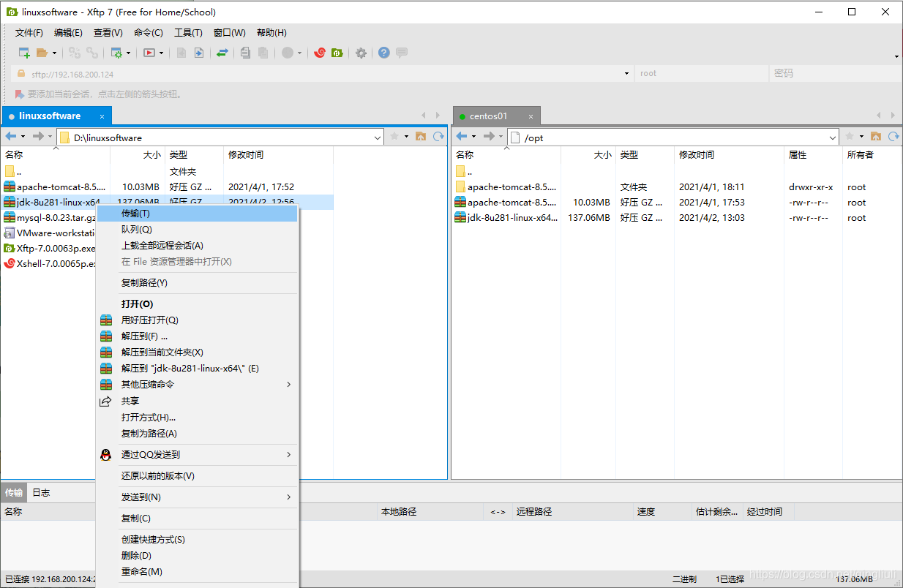This screenshot has width=903, height=588.
Task: Navigate to the remote home folder icon
Action: point(877,137)
